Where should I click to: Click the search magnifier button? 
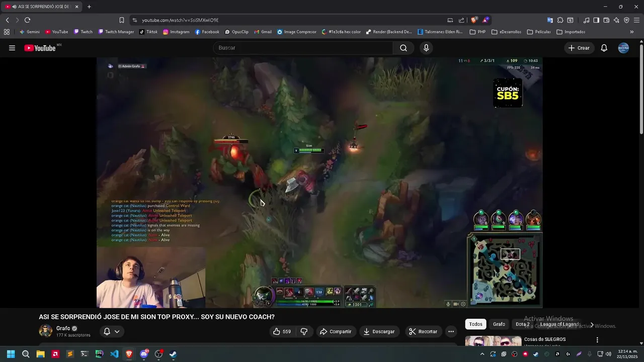pos(404,48)
